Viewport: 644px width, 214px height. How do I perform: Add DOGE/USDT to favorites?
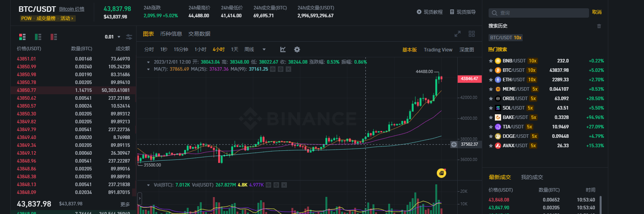pos(491,136)
